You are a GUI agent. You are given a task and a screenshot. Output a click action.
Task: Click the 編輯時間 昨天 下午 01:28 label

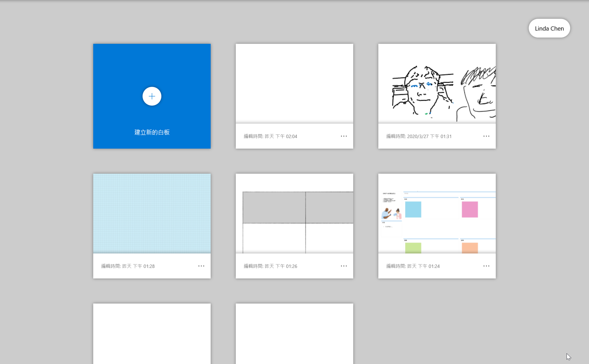point(128,266)
